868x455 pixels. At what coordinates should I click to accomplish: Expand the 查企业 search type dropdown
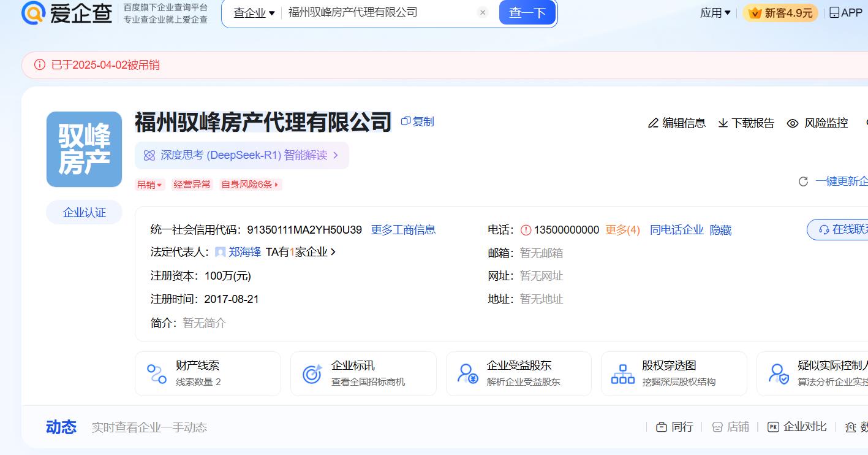(254, 13)
